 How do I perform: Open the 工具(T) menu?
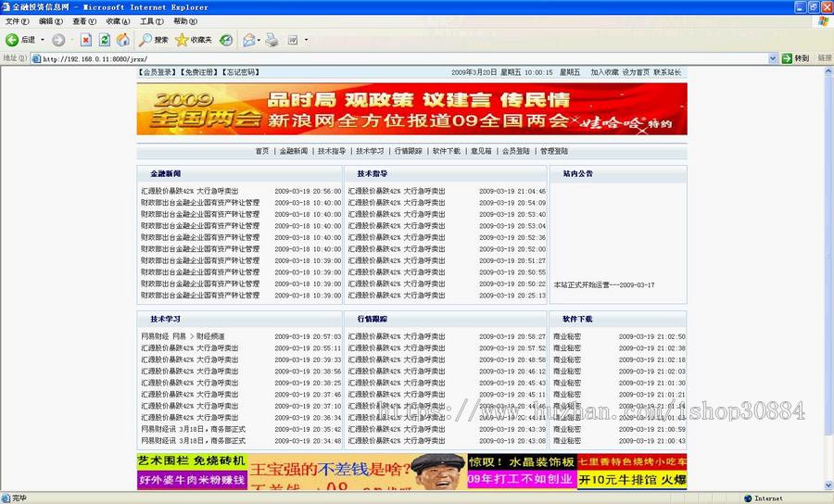[152, 21]
